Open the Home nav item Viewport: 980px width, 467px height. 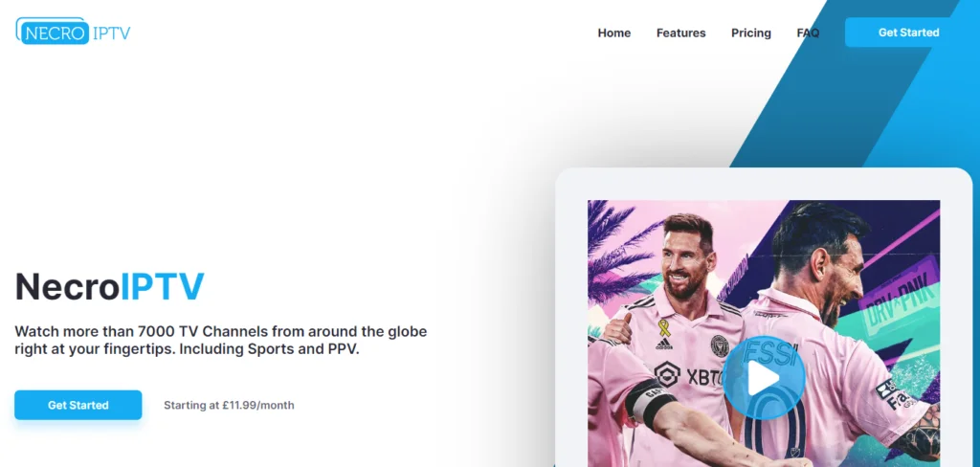pyautogui.click(x=613, y=33)
